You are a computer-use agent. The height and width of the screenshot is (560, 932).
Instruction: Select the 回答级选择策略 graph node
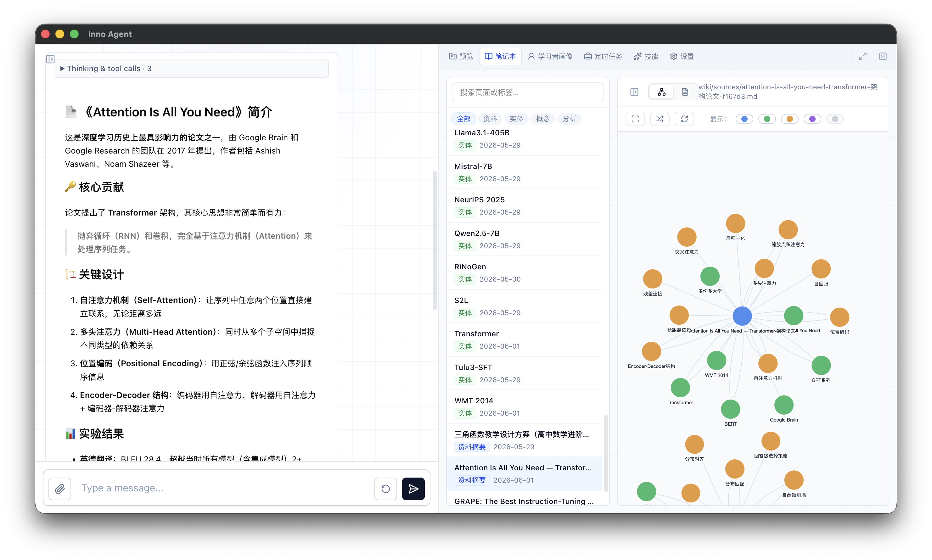(x=771, y=441)
